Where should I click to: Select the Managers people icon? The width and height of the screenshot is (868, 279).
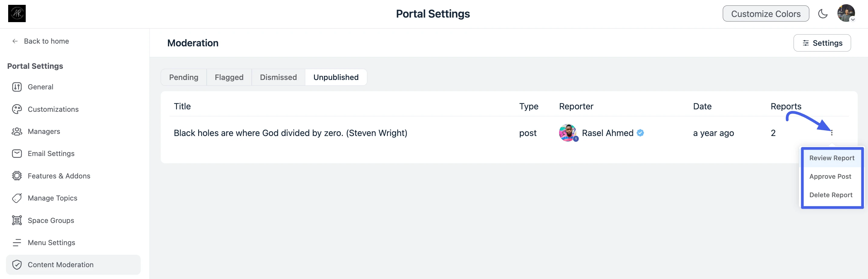pyautogui.click(x=17, y=131)
